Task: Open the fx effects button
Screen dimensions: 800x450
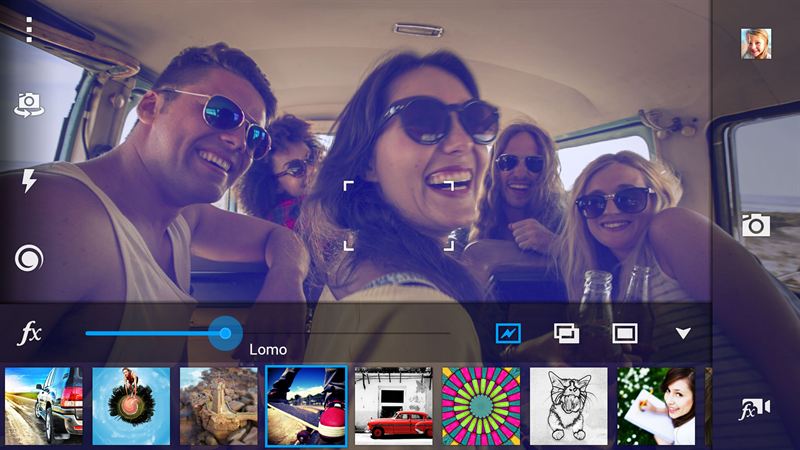Action: pyautogui.click(x=30, y=334)
